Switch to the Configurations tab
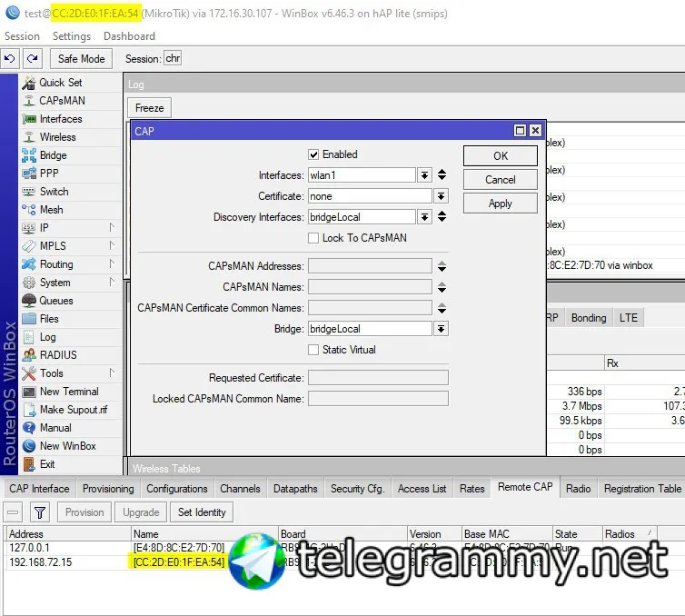Viewport: 685px width, 616px height. [177, 489]
